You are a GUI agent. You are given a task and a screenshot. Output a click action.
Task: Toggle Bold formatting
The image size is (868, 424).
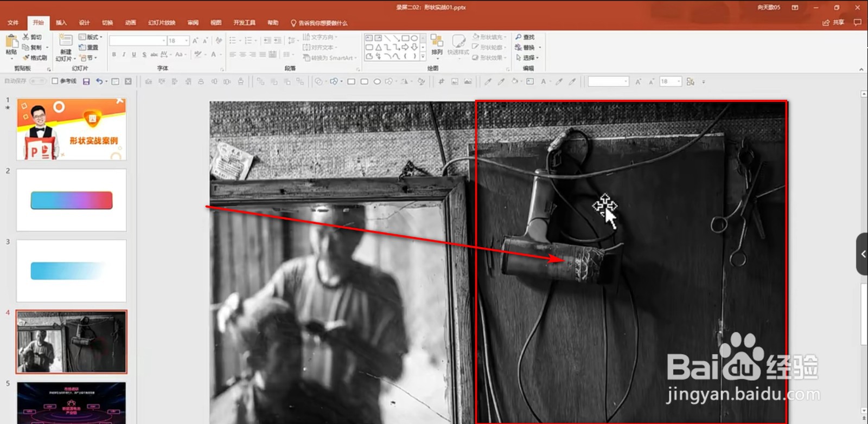(x=114, y=54)
